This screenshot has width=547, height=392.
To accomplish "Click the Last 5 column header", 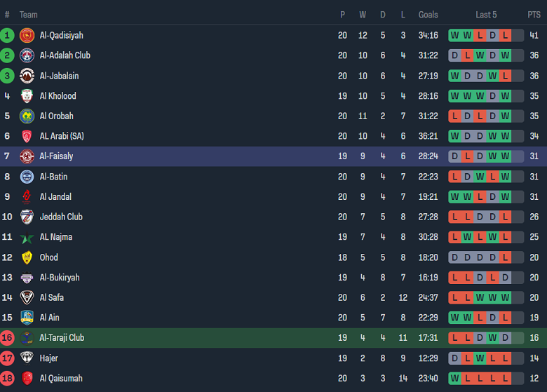I will coord(486,15).
